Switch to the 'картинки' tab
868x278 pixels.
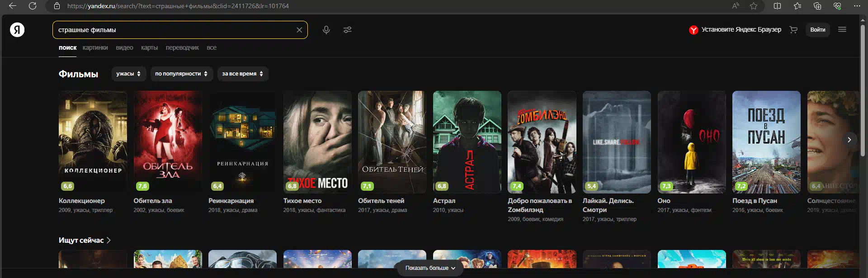tap(95, 47)
